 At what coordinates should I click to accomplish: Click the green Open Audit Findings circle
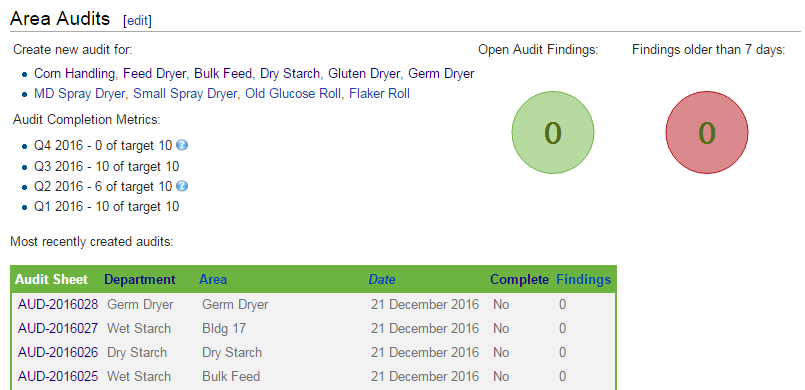(x=553, y=132)
